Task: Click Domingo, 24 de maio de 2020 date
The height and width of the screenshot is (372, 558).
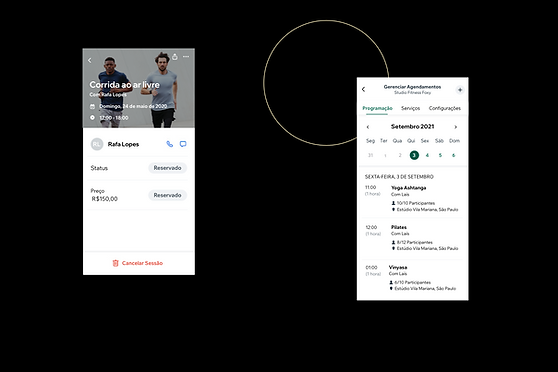Action: pyautogui.click(x=133, y=106)
